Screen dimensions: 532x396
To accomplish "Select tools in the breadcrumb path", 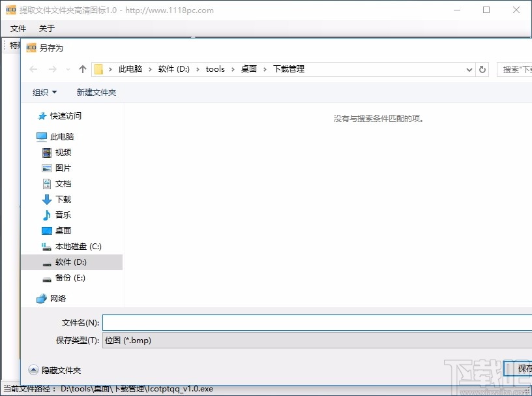I will (x=215, y=69).
